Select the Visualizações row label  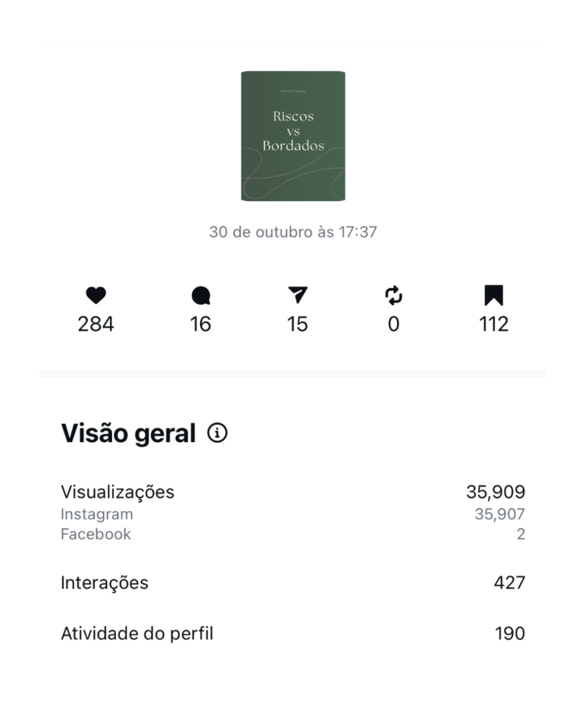117,492
